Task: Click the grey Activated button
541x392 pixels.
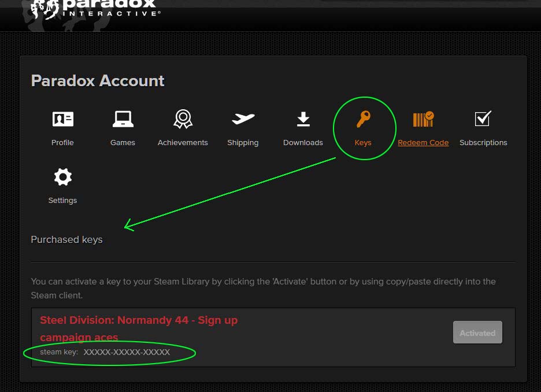Action: 477,332
